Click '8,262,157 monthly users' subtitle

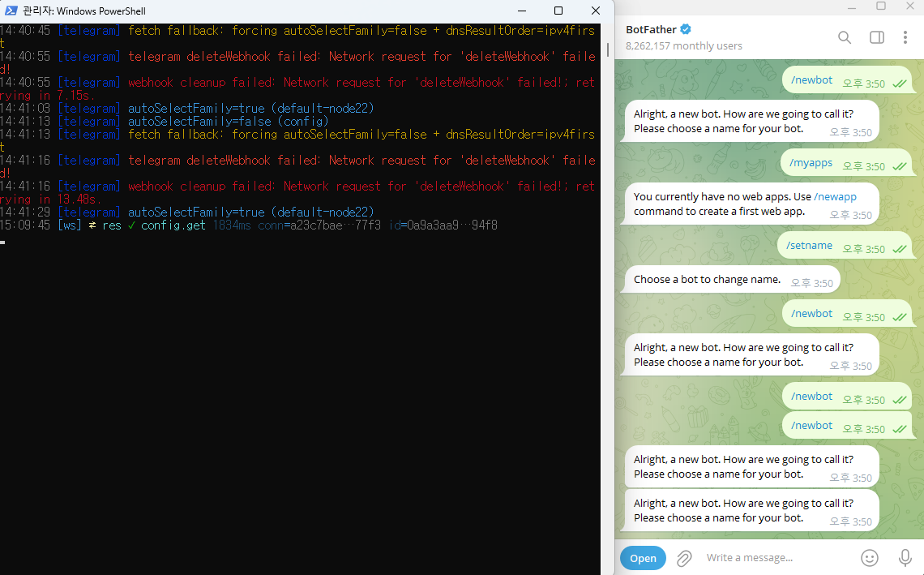coord(684,46)
